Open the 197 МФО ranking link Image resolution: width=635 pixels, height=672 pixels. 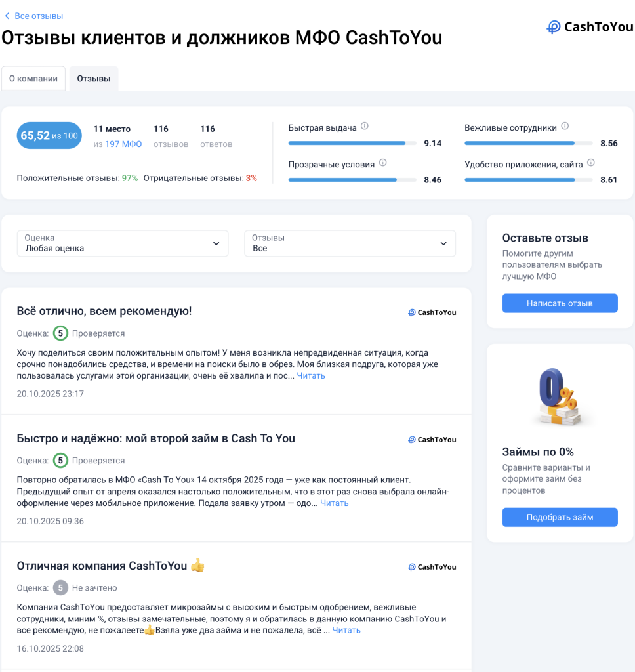point(123,144)
